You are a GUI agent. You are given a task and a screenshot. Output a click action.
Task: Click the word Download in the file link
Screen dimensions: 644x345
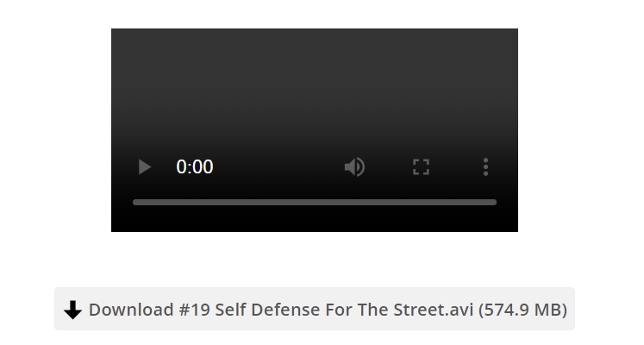[131, 310]
